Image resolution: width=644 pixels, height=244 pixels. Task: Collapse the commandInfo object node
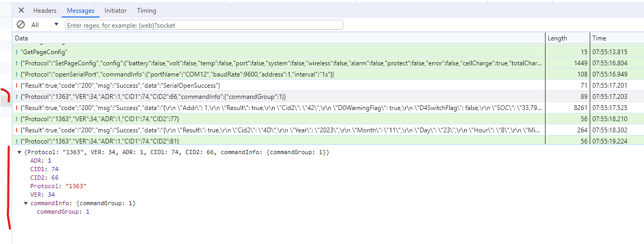[x=26, y=204]
